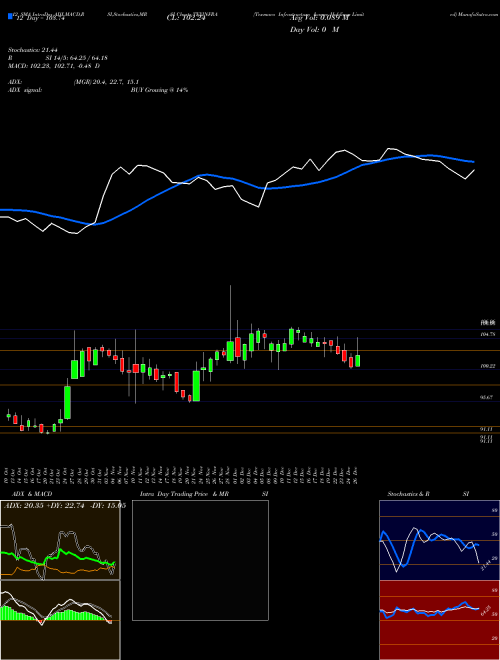Select the '(MGR) 20.4, 22.7, 15.1' values
The width and height of the screenshot is (500, 660).
pyautogui.click(x=106, y=82)
